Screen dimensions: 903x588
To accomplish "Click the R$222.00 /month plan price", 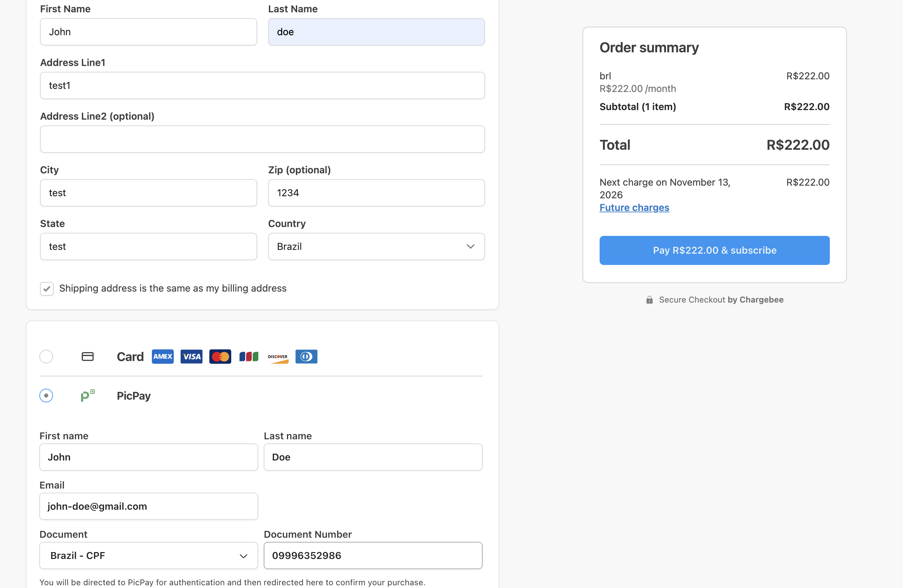I will coord(638,89).
